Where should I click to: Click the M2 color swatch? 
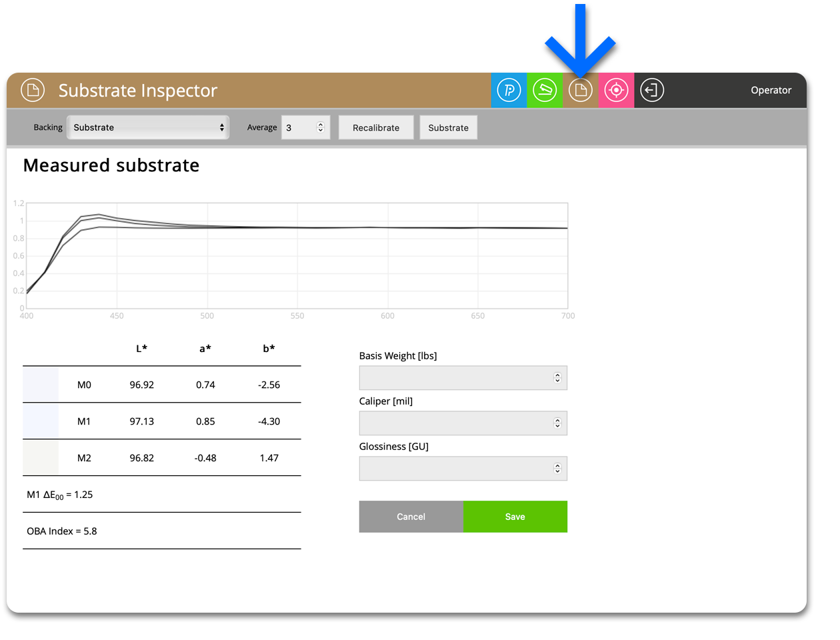click(41, 458)
